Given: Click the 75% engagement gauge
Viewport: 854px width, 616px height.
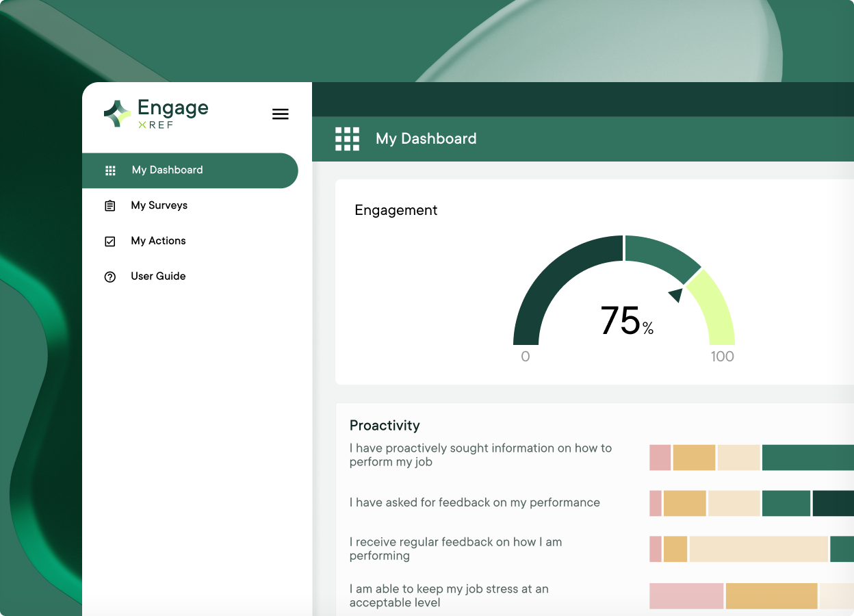Looking at the screenshot, I should pos(625,322).
